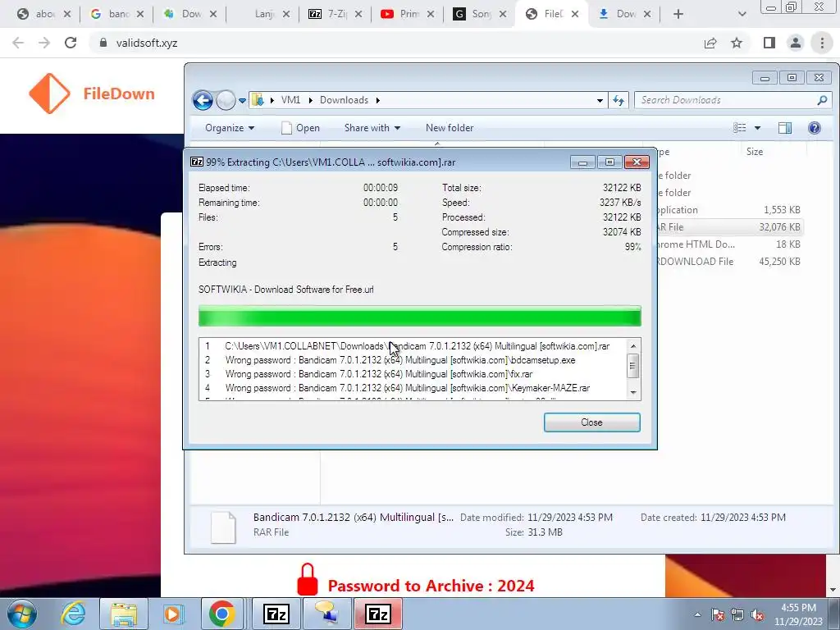Viewport: 840px width, 630px height.
Task: Select the 32,076 KB RAR file row
Action: coord(729,227)
